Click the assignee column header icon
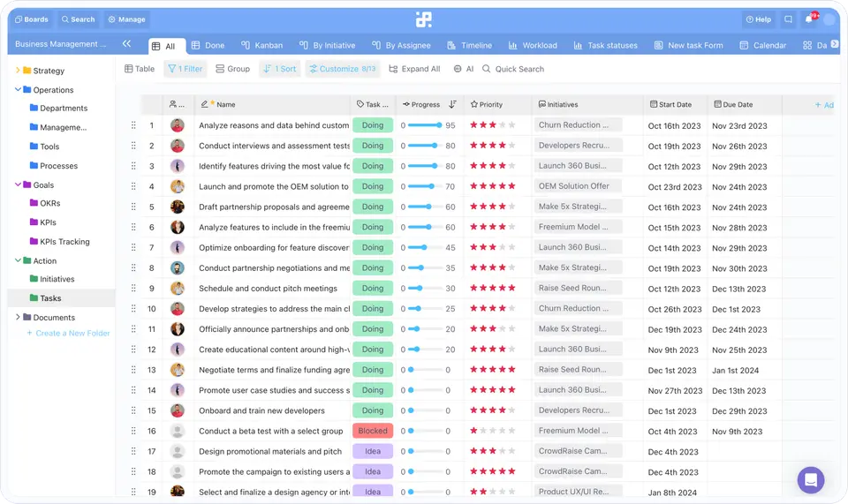This screenshot has height=504, width=848. (173, 104)
